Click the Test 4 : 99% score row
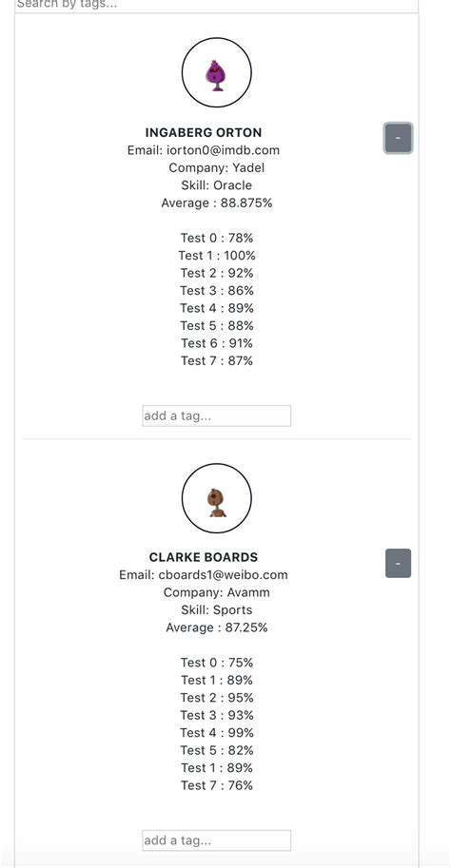 pyautogui.click(x=217, y=733)
